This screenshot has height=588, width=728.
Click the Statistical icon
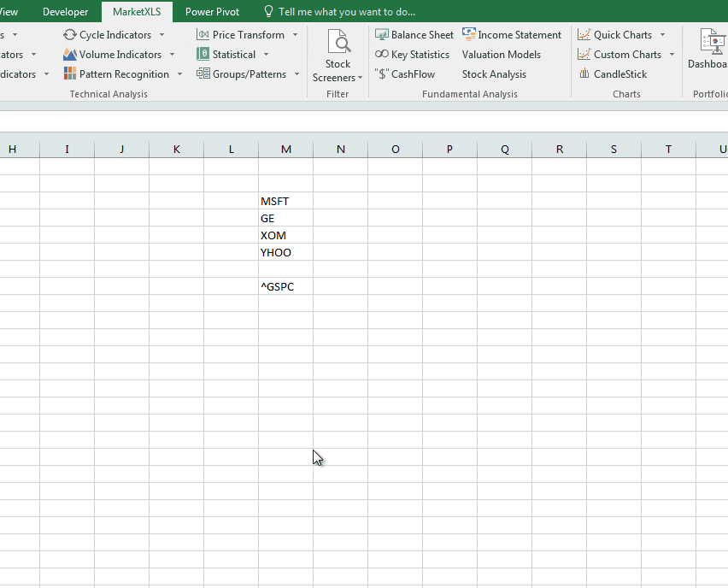[203, 54]
